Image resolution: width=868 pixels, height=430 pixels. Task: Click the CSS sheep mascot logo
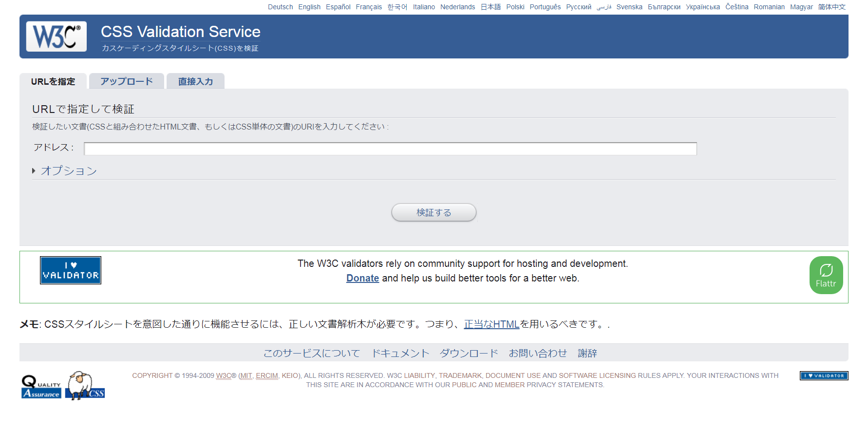pos(85,386)
